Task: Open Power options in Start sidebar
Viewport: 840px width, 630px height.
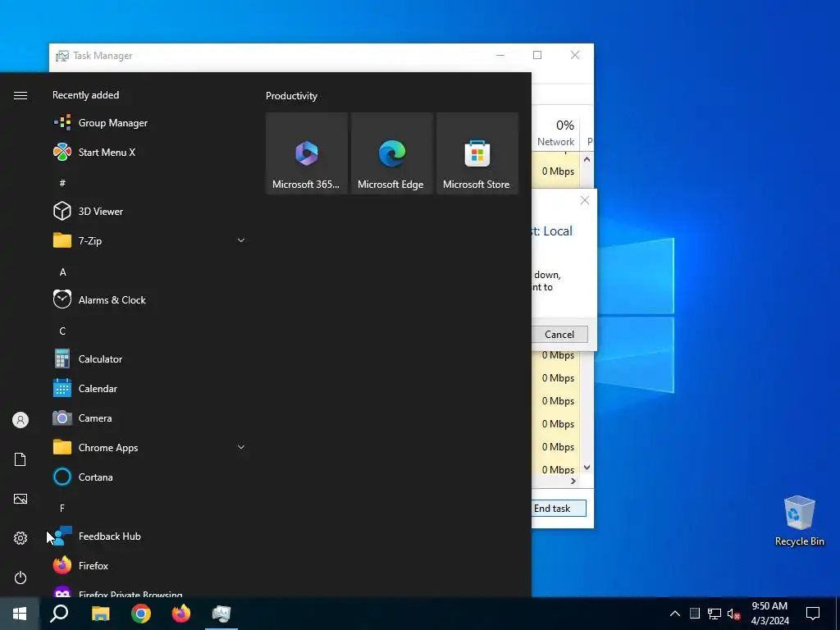Action: click(21, 577)
